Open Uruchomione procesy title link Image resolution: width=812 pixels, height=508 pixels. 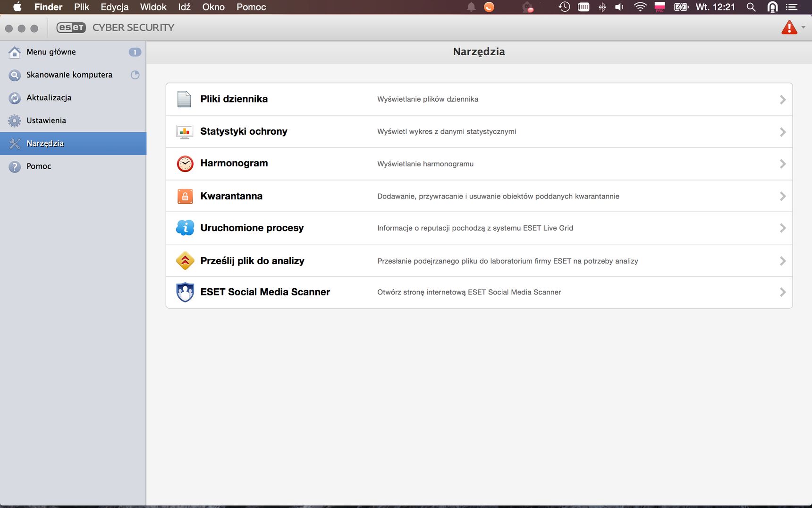252,228
